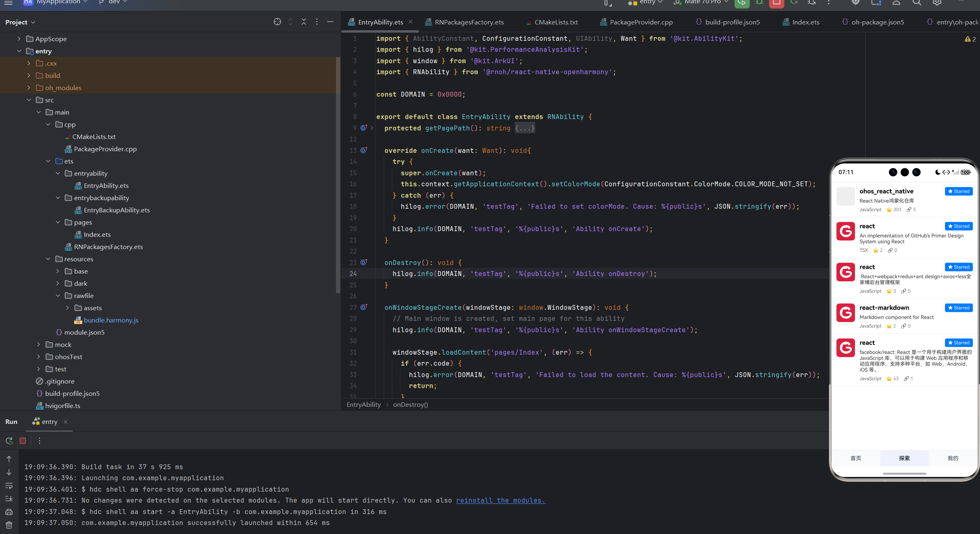Expand folded getPagePath method body
This screenshot has height=534, width=980.
(x=525, y=128)
